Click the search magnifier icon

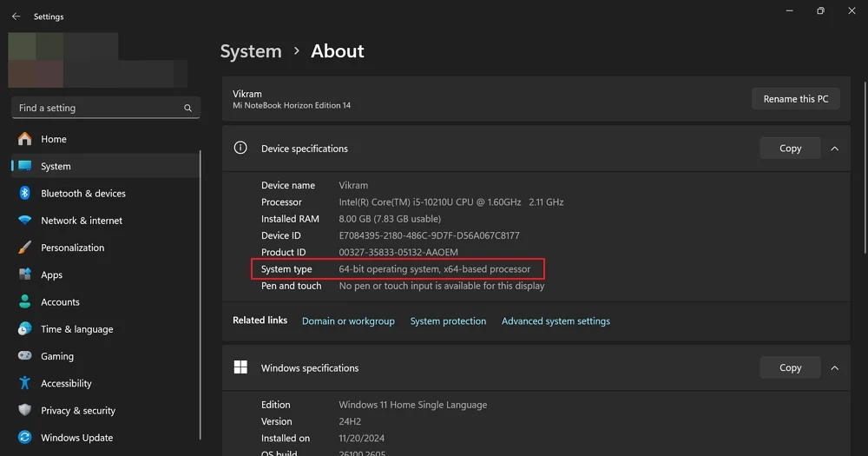coord(187,109)
